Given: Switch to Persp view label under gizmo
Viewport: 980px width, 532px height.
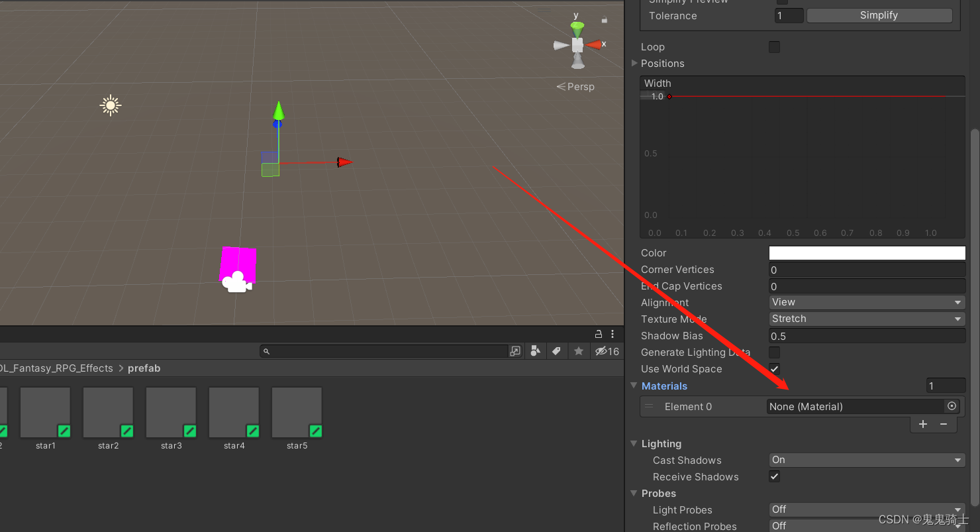Looking at the screenshot, I should [575, 86].
